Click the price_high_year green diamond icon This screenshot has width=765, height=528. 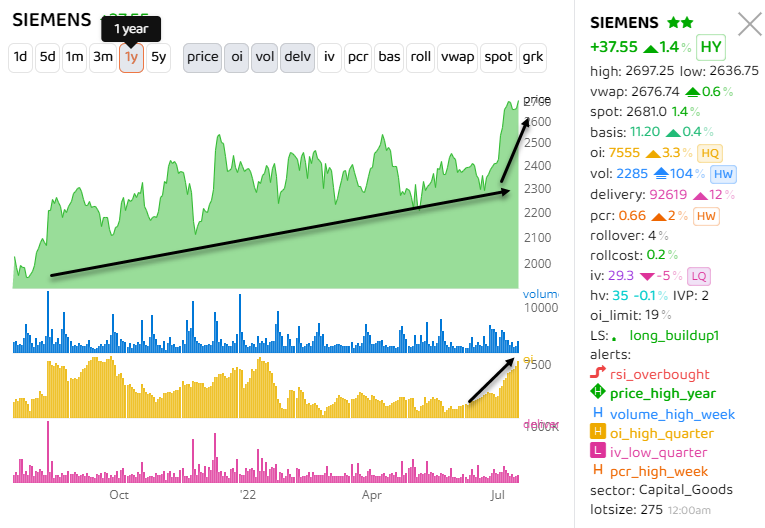[x=598, y=392]
